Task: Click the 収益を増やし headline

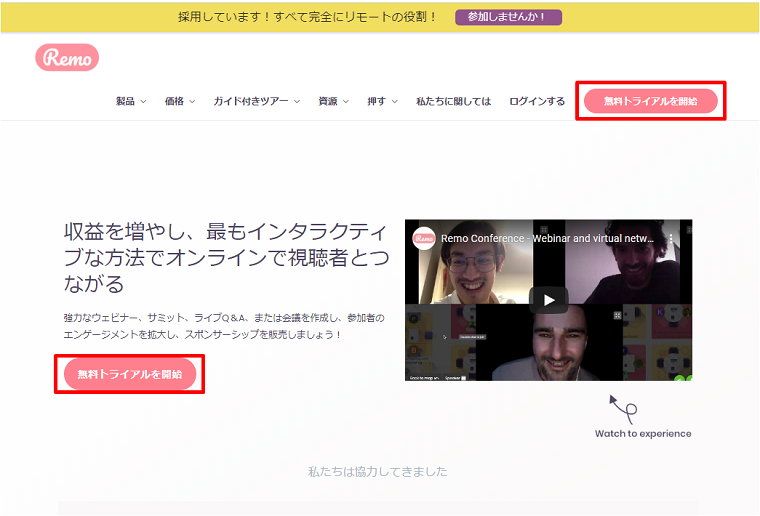Action: tap(226, 258)
